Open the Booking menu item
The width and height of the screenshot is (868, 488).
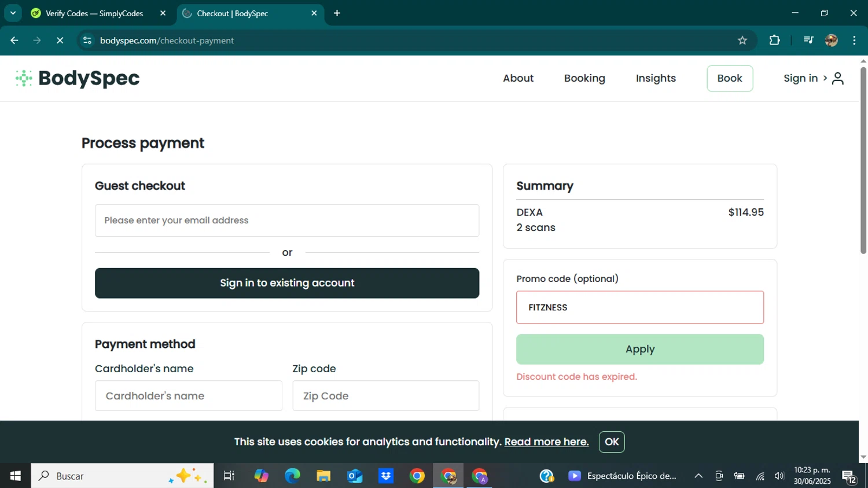584,78
